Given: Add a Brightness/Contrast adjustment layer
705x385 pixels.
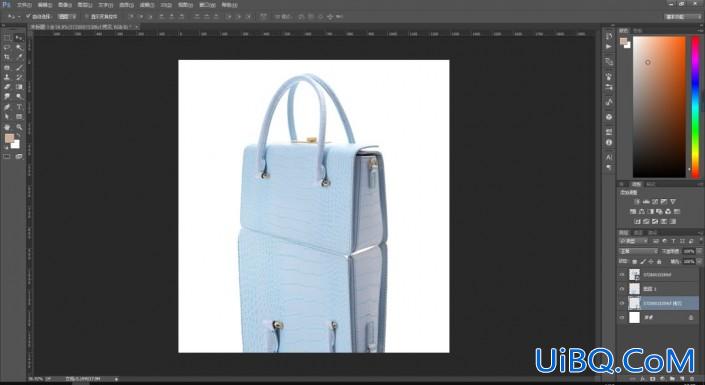Looking at the screenshot, I should click(638, 201).
